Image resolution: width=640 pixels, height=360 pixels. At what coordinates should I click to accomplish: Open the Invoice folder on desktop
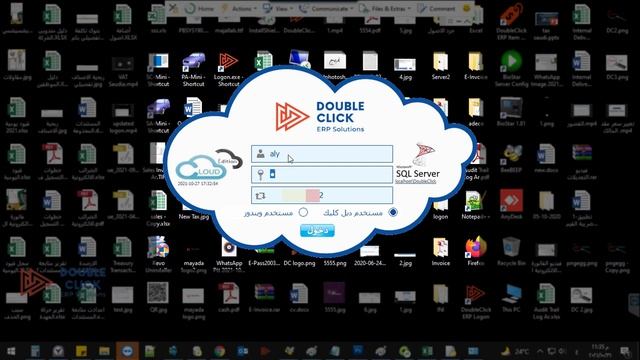(441, 251)
